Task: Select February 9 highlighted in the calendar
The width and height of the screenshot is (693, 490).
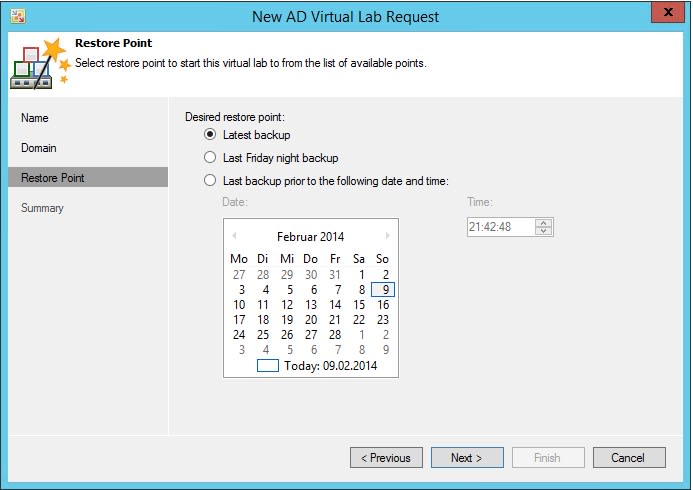Action: click(x=383, y=290)
